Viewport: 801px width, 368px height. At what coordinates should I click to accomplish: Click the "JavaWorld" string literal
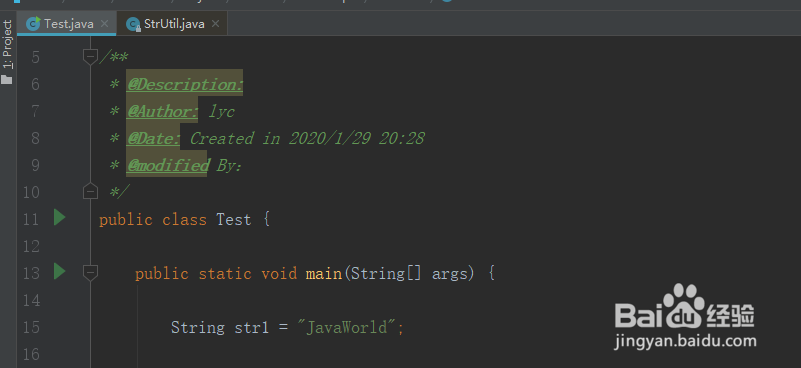347,327
